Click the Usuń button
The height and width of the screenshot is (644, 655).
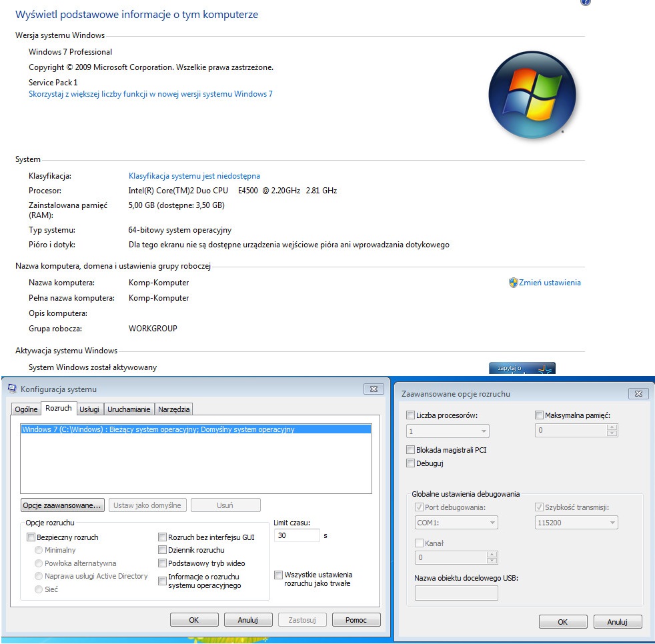pos(225,505)
